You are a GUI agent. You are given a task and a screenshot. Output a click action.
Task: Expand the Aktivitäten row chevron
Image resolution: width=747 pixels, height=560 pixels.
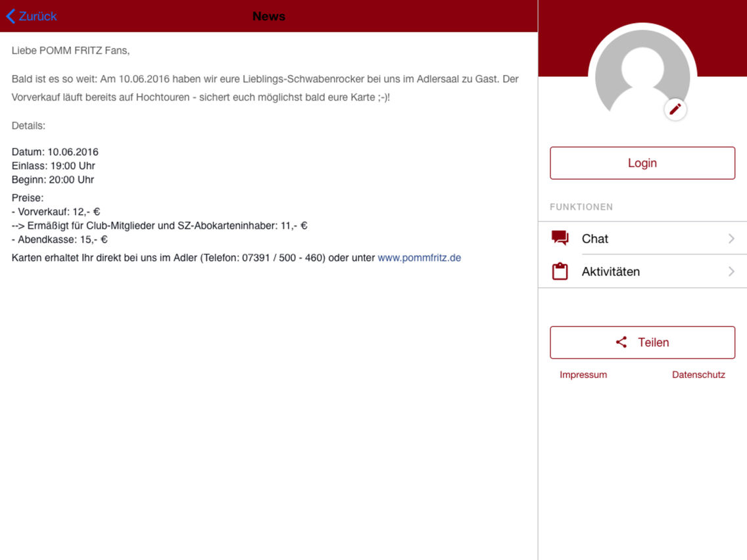pos(731,271)
